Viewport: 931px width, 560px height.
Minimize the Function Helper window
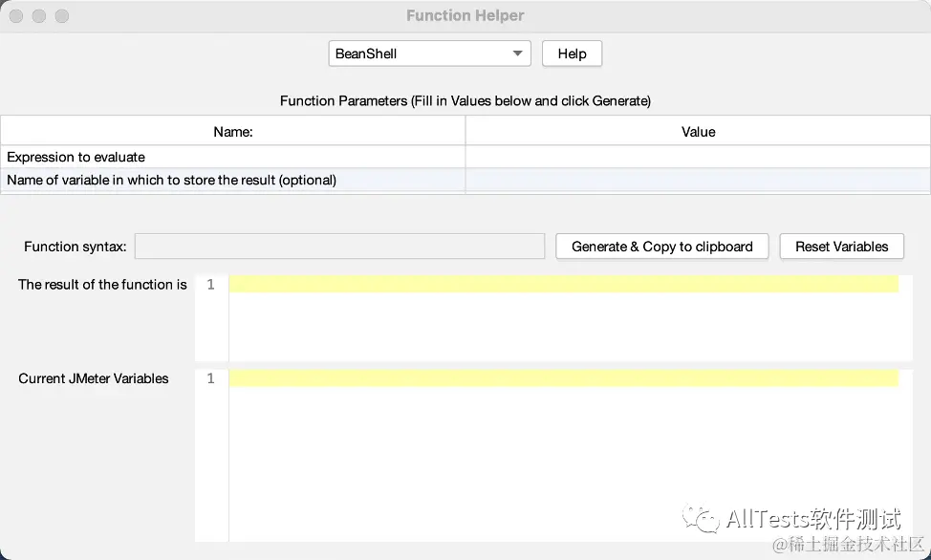[39, 16]
